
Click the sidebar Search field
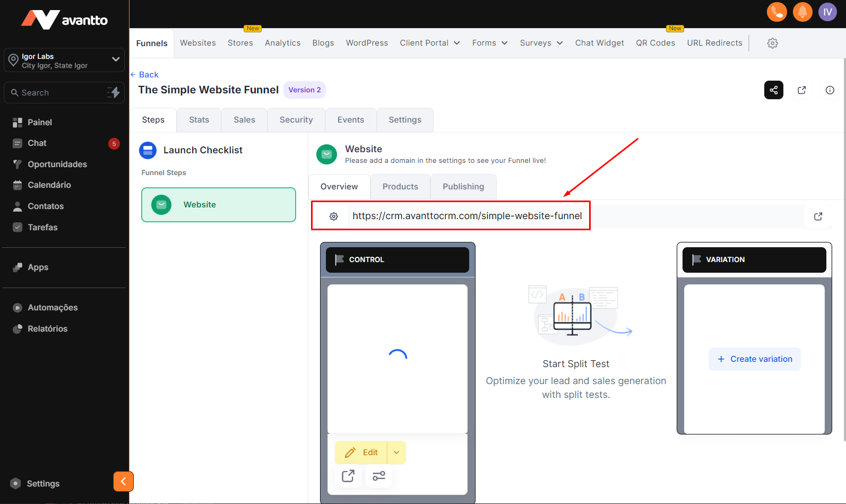[58, 93]
